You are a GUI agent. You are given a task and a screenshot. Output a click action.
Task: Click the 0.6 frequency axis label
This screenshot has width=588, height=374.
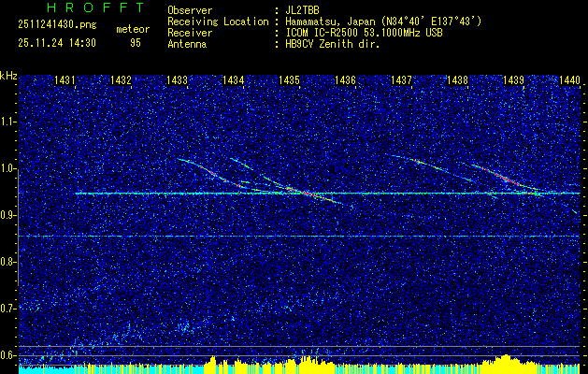click(8, 354)
